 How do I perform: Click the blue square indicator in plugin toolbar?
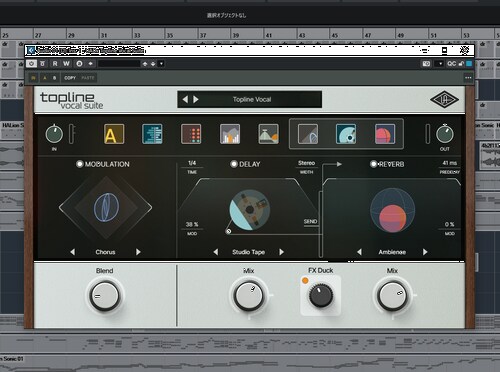click(469, 63)
